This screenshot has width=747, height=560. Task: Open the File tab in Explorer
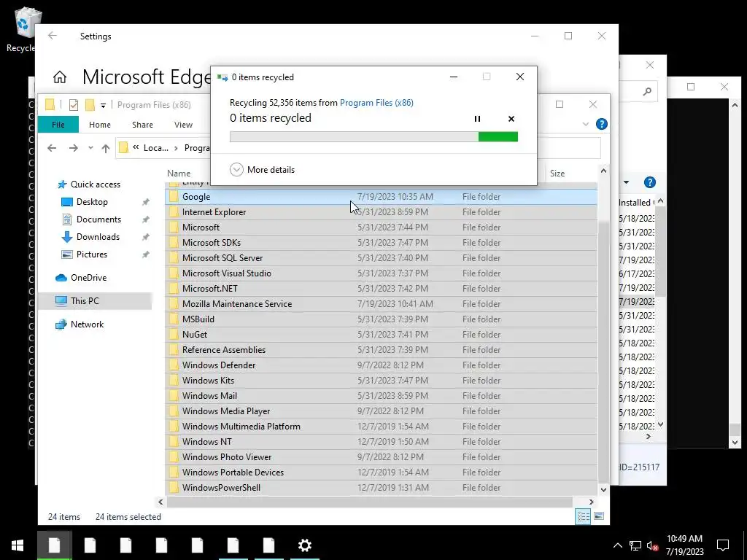click(x=58, y=125)
